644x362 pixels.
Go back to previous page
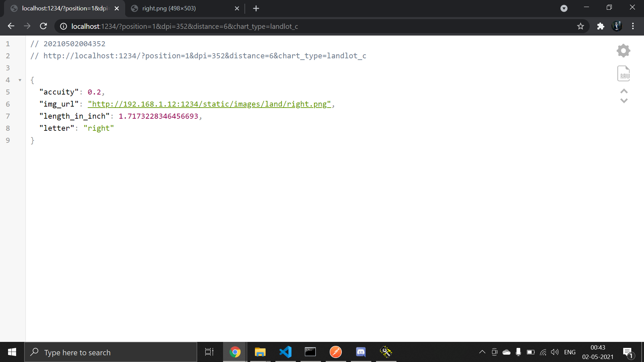(x=11, y=26)
